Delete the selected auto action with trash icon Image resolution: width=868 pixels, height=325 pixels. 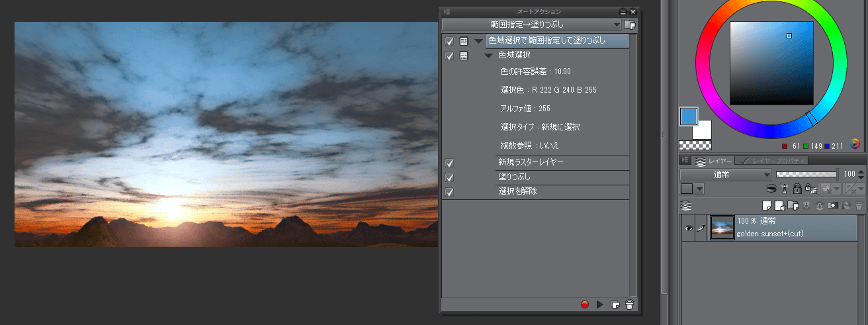click(630, 304)
